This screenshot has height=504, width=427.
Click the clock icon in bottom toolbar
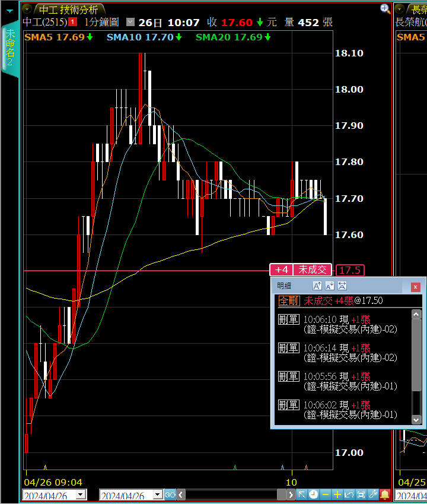[x=313, y=495]
